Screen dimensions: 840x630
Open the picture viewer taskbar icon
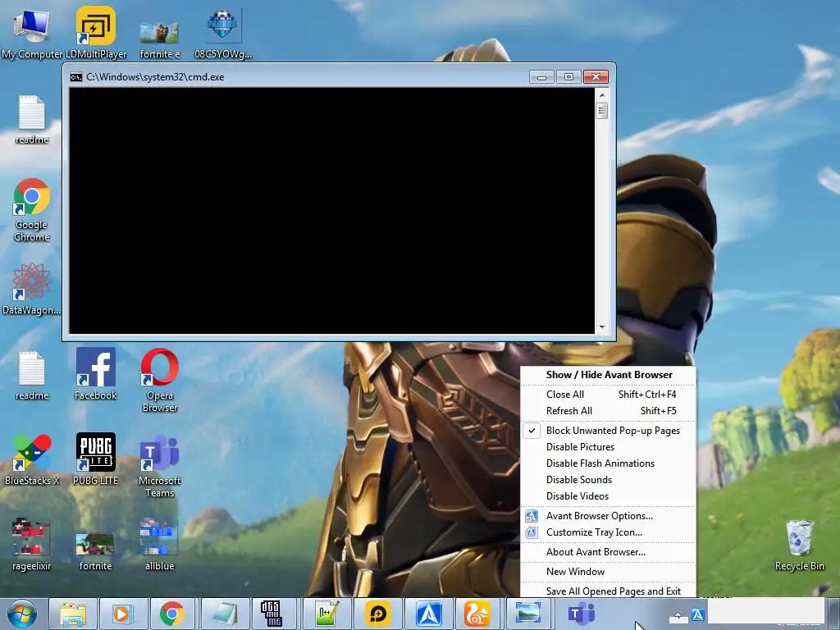point(528,614)
